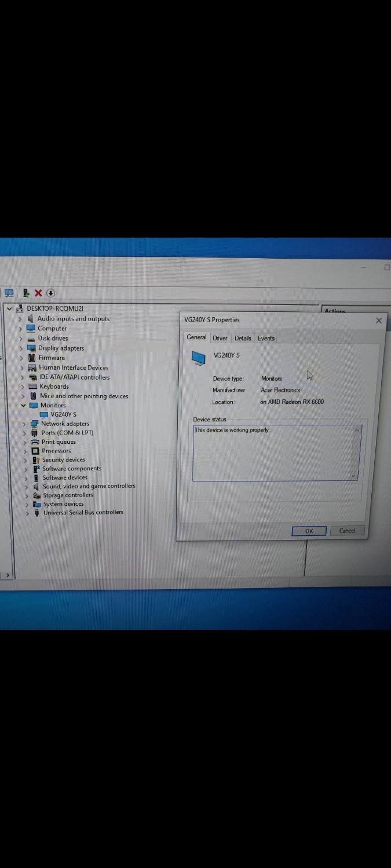Open the Details tab
Viewport: 391px width, 868px height.
pyautogui.click(x=243, y=339)
